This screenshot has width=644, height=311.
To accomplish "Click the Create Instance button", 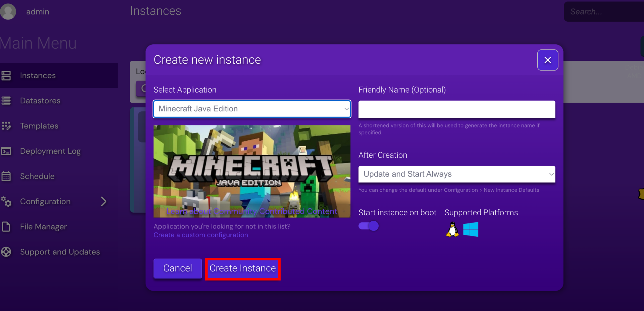I will click(x=242, y=269).
